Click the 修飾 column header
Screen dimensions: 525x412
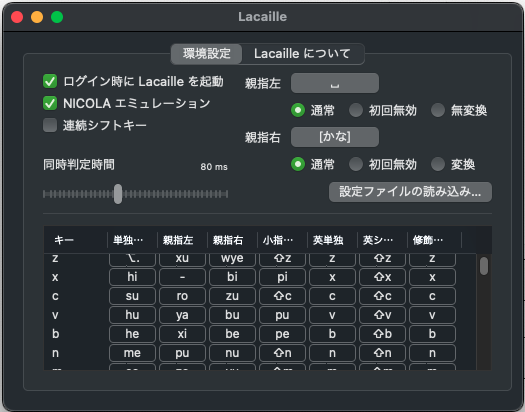pos(434,240)
